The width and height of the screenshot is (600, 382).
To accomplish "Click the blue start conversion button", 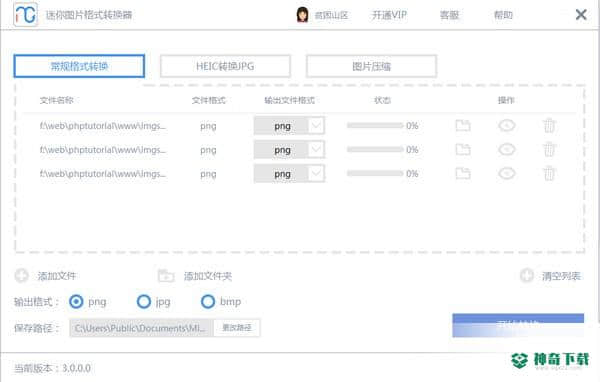I will [x=518, y=325].
